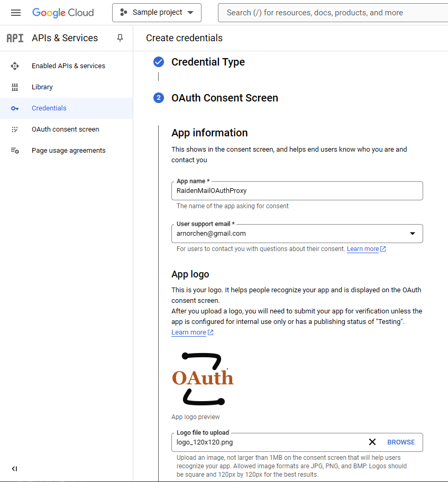The width and height of the screenshot is (448, 482).
Task: Click the Enabled APIs & services icon
Action: (15, 66)
